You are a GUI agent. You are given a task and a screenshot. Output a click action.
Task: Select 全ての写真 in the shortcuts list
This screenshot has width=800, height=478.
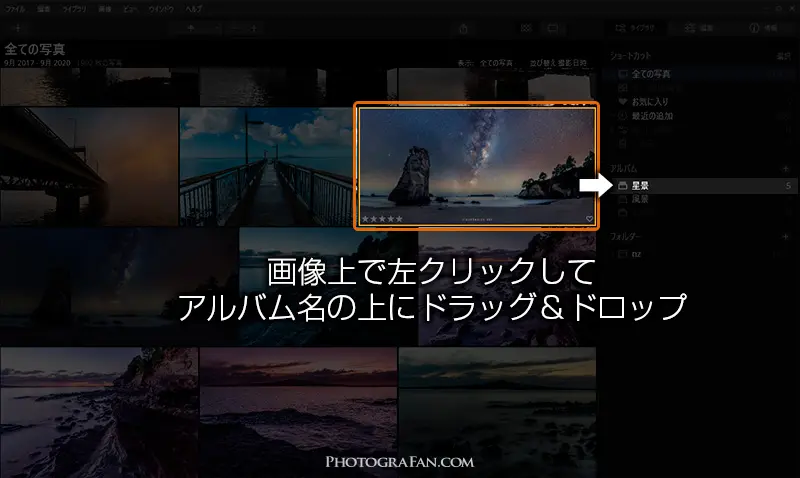pyautogui.click(x=700, y=74)
